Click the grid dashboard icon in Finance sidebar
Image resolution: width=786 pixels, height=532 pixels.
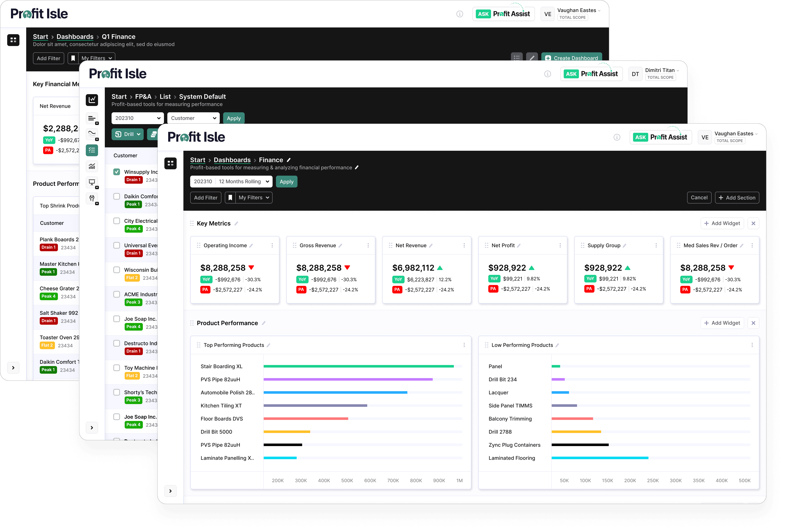(x=171, y=164)
